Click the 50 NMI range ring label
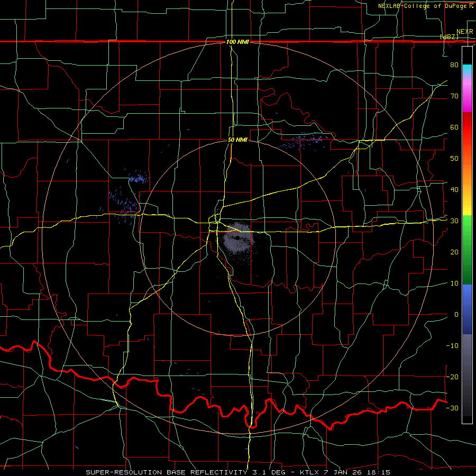The image size is (476, 476). coord(237,140)
